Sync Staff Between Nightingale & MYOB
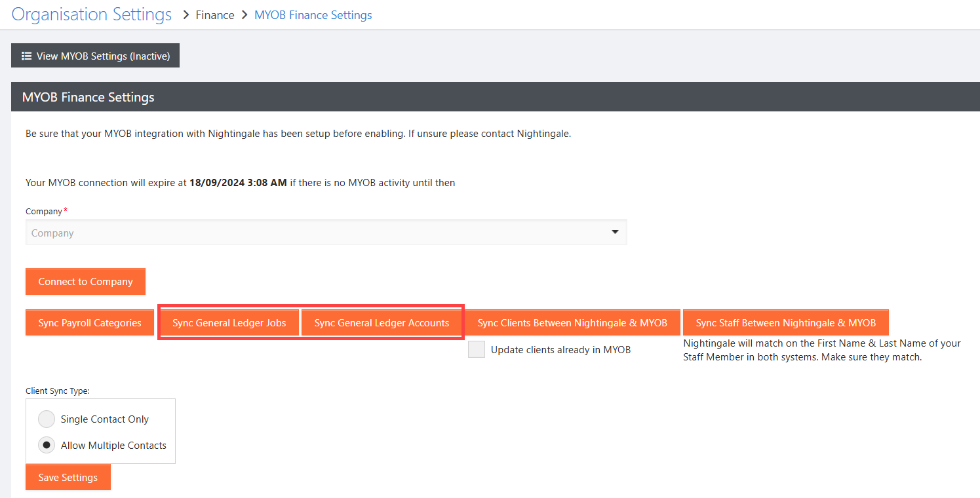Screen dimensions: 980x498 [786, 323]
